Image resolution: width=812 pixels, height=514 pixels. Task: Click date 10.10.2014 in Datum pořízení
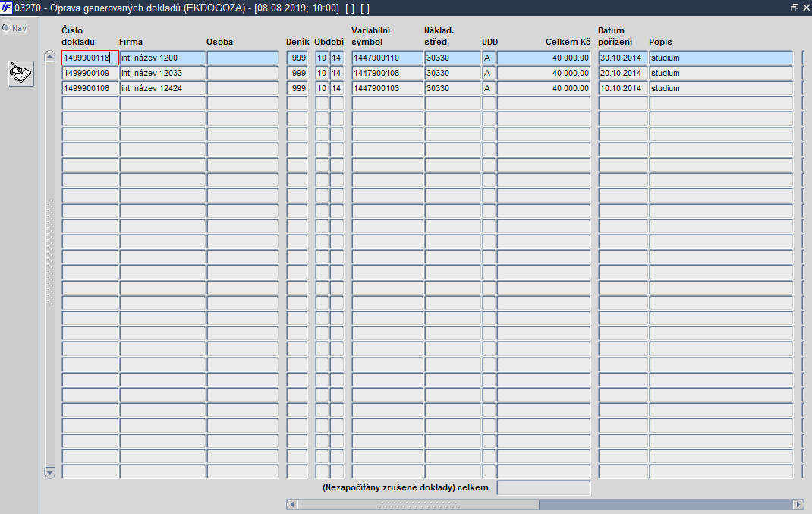coord(623,88)
